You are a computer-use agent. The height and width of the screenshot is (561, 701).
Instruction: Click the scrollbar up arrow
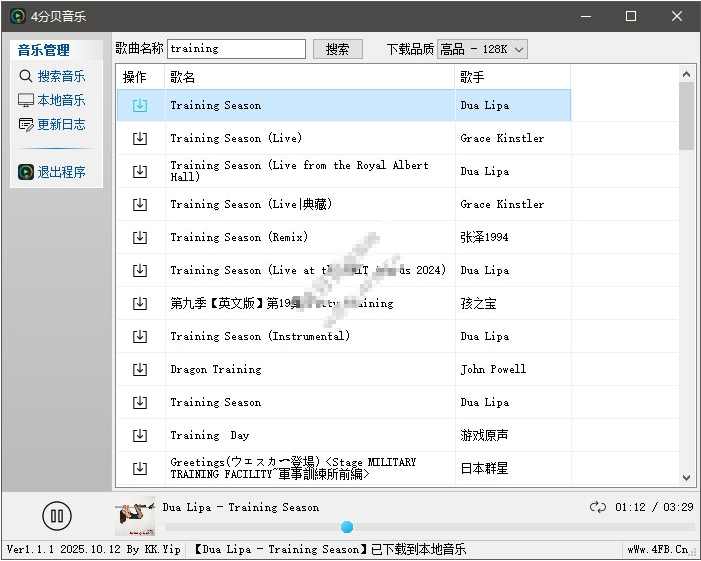[687, 74]
